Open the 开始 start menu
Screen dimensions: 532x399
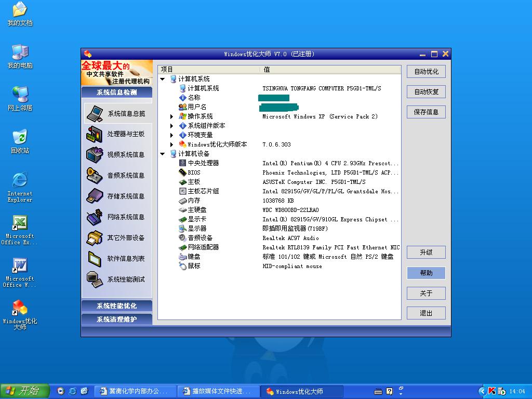point(25,391)
